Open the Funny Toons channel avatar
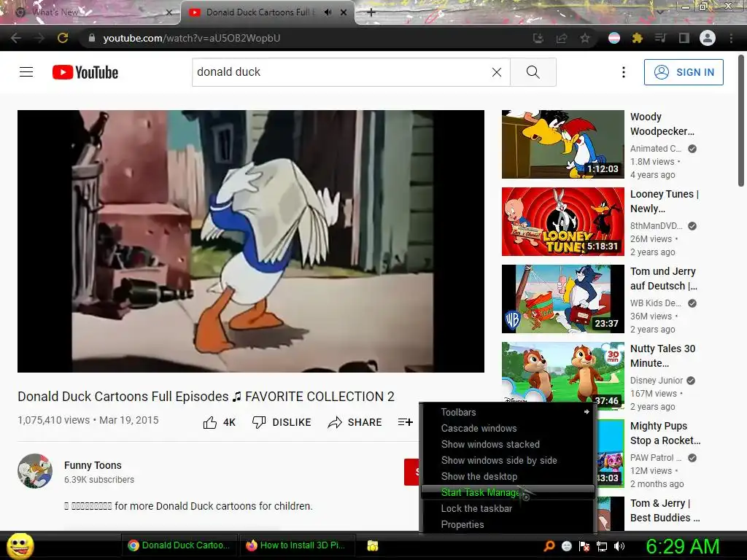Screen dimensions: 747x560 pos(35,471)
